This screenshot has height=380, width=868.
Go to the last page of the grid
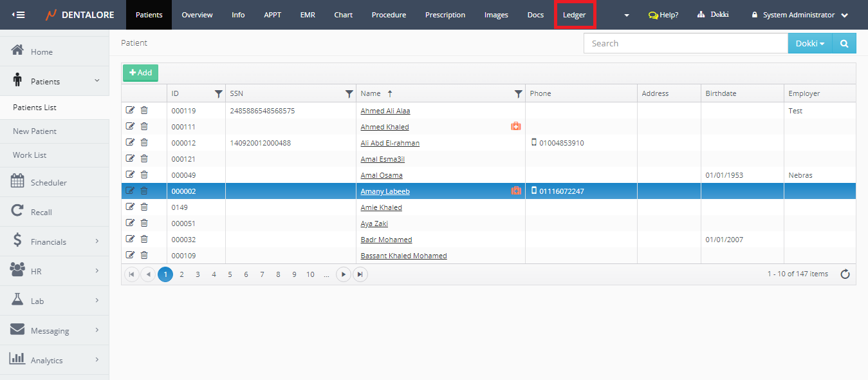pyautogui.click(x=360, y=274)
